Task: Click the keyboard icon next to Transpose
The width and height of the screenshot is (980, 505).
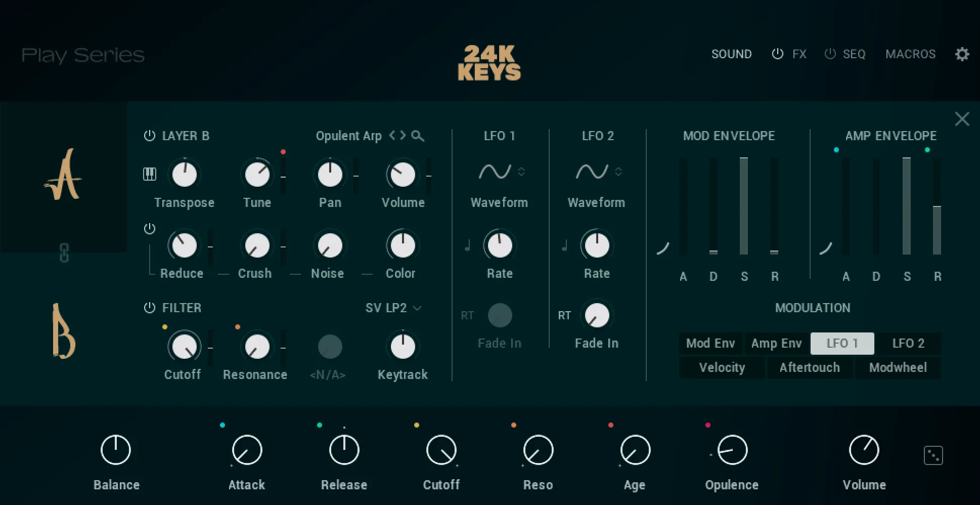Action: 149,175
